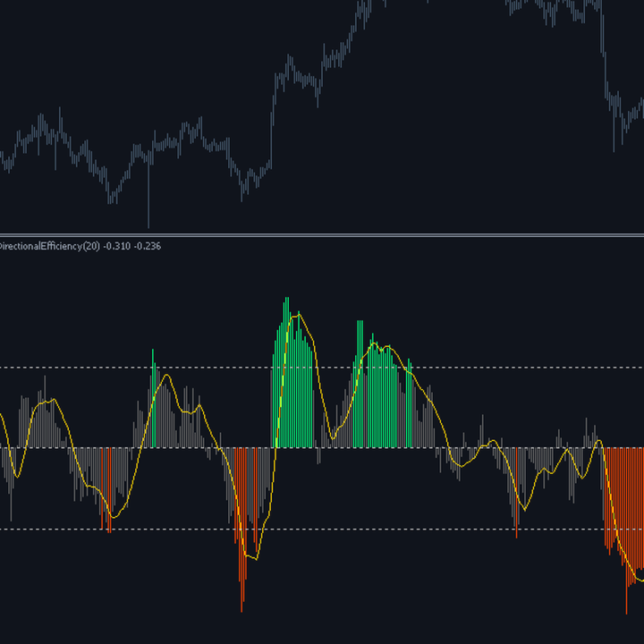This screenshot has height=644, width=644.
Task: Click the -0.236 value in indicator label
Action: pos(148,246)
